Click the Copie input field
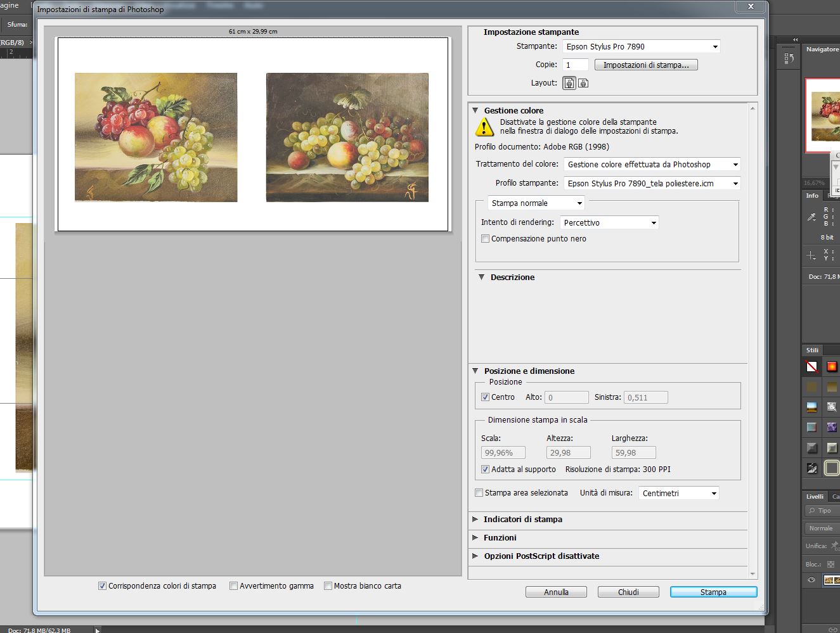 coord(576,65)
